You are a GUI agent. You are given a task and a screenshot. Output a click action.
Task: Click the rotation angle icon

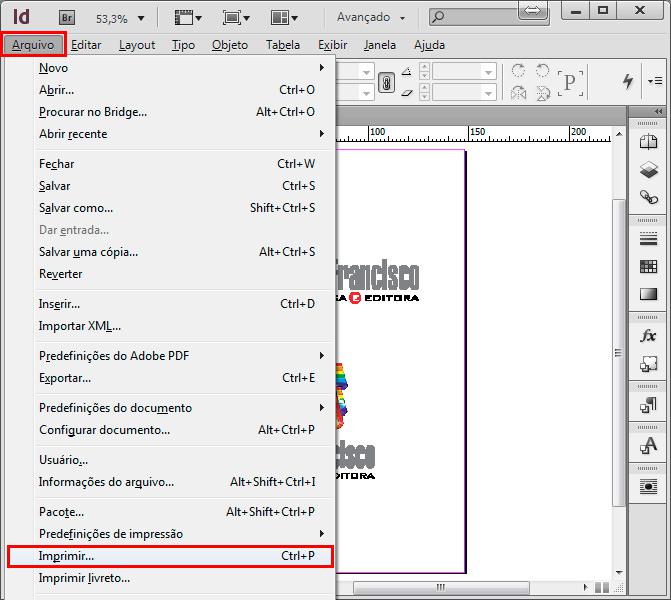tap(407, 71)
